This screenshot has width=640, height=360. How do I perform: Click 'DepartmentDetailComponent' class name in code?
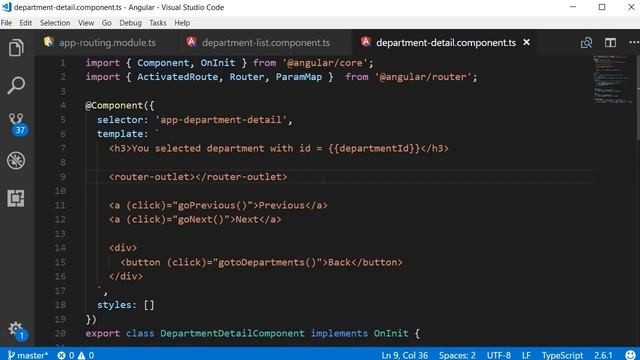pos(232,333)
